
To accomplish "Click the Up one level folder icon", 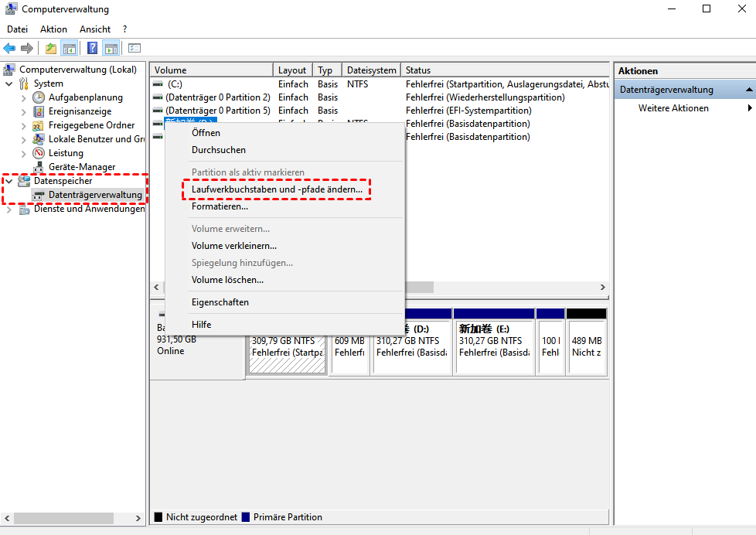I will (50, 48).
